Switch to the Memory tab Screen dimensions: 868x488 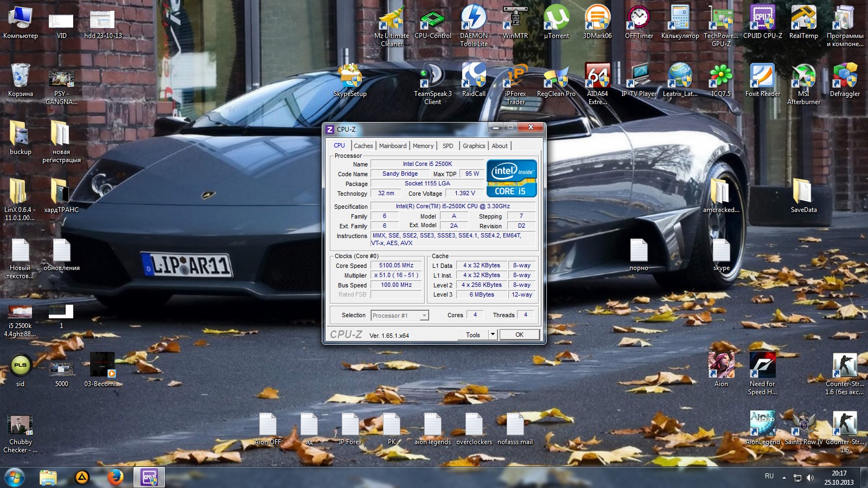pyautogui.click(x=423, y=146)
